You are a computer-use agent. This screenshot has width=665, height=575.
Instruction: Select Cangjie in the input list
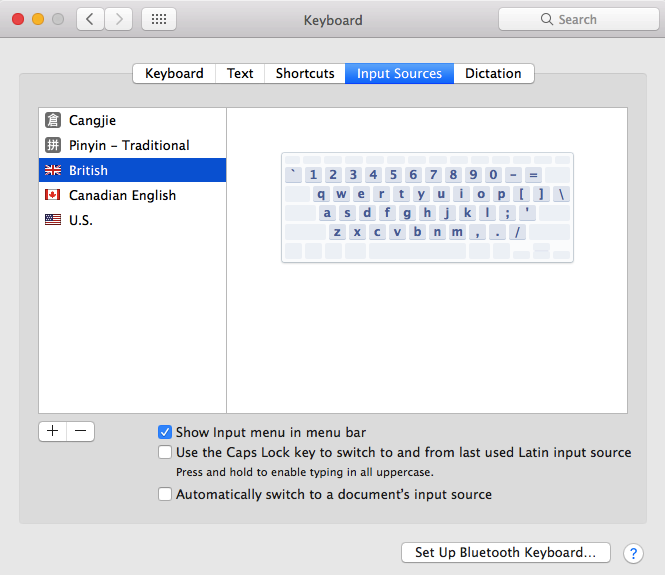pyautogui.click(x=132, y=120)
